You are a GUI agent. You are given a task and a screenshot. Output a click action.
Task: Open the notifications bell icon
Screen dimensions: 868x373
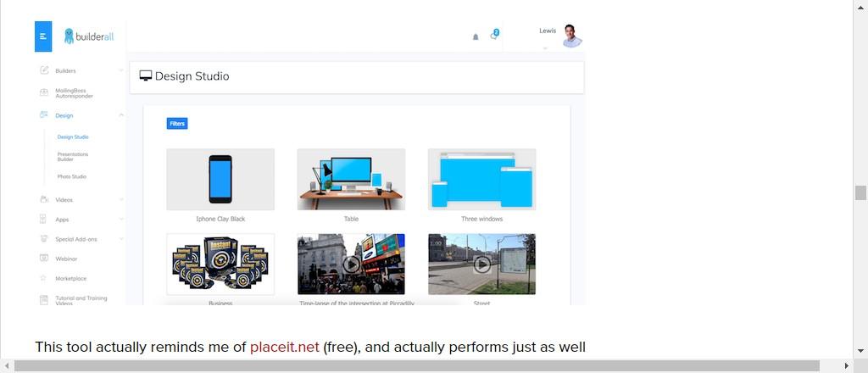pyautogui.click(x=476, y=37)
